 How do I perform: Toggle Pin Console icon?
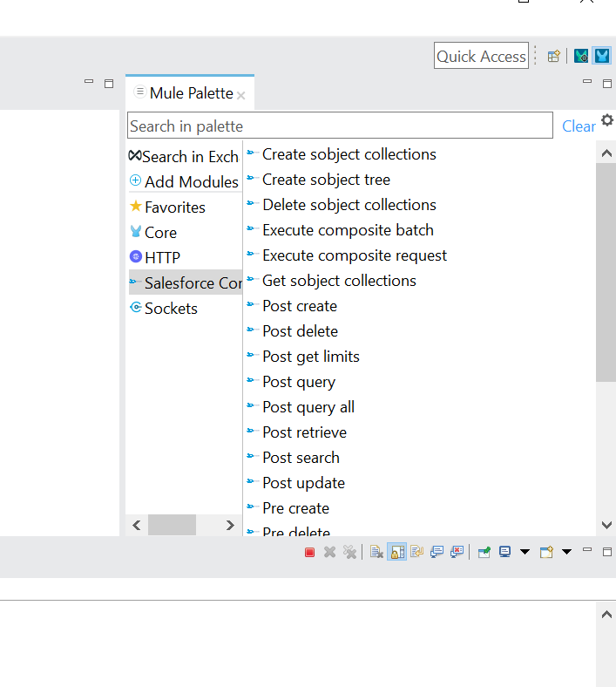(x=484, y=552)
